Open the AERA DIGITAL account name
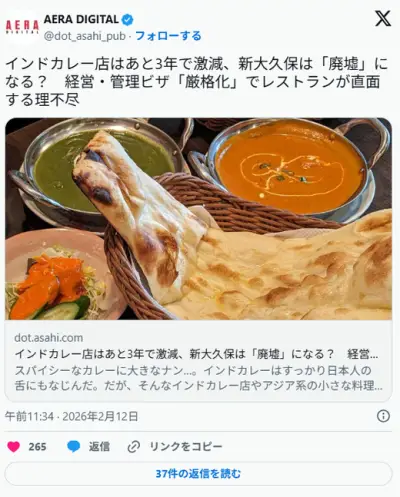The height and width of the screenshot is (497, 400). coord(81,20)
